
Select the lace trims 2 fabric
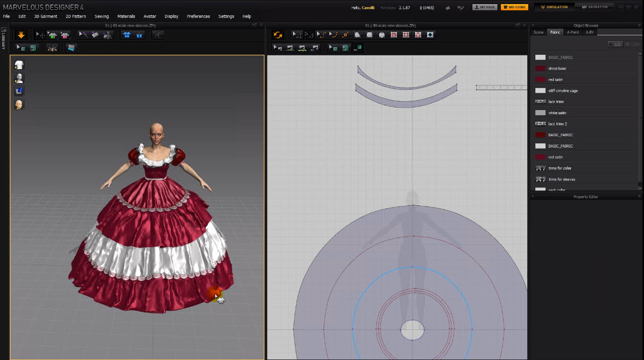point(585,124)
